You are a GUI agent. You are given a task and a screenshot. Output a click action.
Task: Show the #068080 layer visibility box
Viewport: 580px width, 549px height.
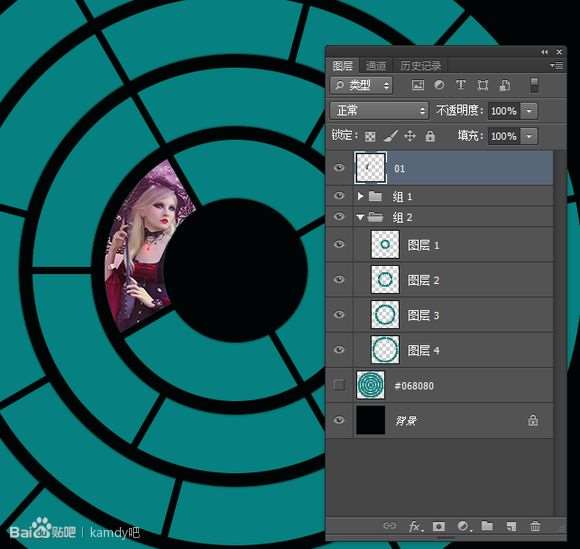point(339,385)
